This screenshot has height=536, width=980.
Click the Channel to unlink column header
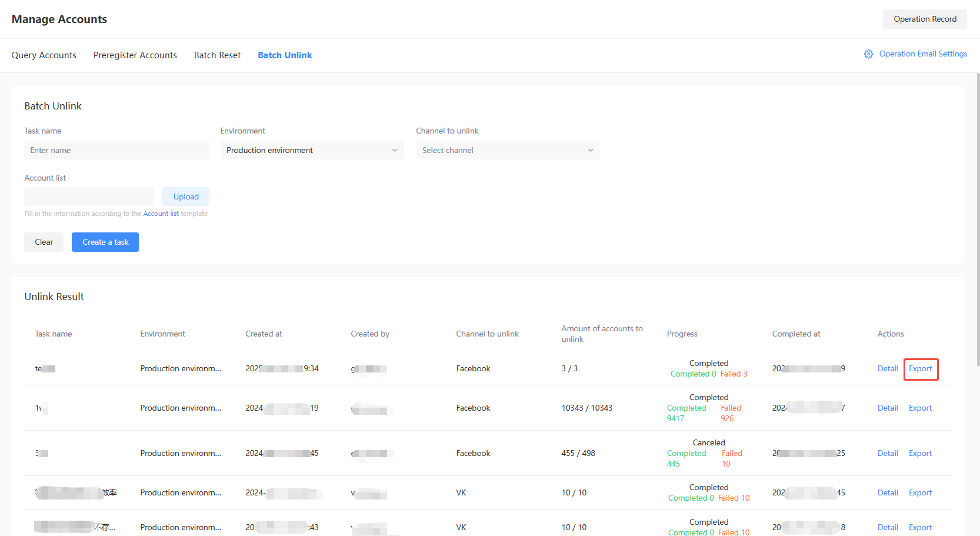487,334
